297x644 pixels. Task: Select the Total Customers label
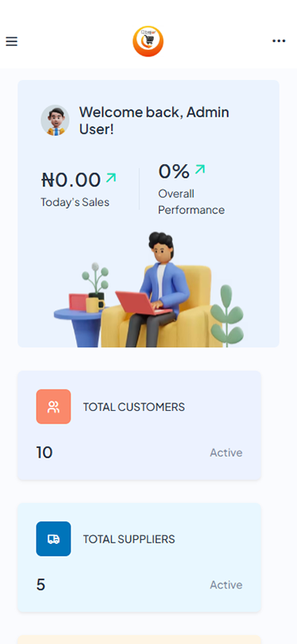(x=134, y=407)
